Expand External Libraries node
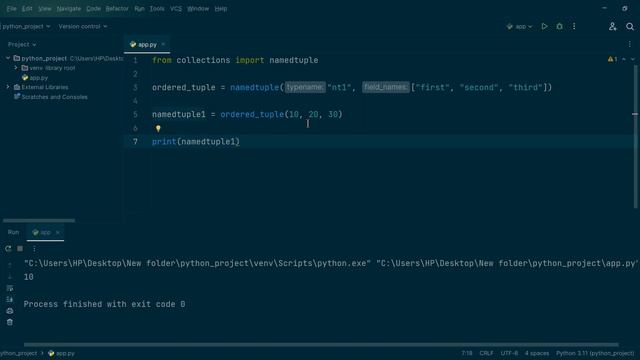 click(8, 87)
